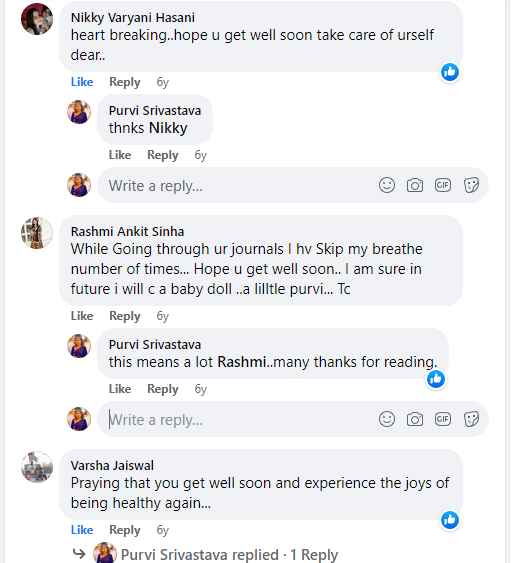The height and width of the screenshot is (563, 511).
Task: Open Rashmi Ankit Sinha's profile picture
Action: pyautogui.click(x=37, y=233)
